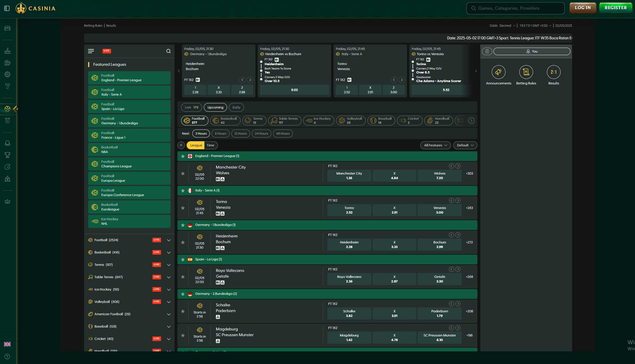This screenshot has width=635, height=364.
Task: Select the 48 Hours time filter
Action: [283, 133]
